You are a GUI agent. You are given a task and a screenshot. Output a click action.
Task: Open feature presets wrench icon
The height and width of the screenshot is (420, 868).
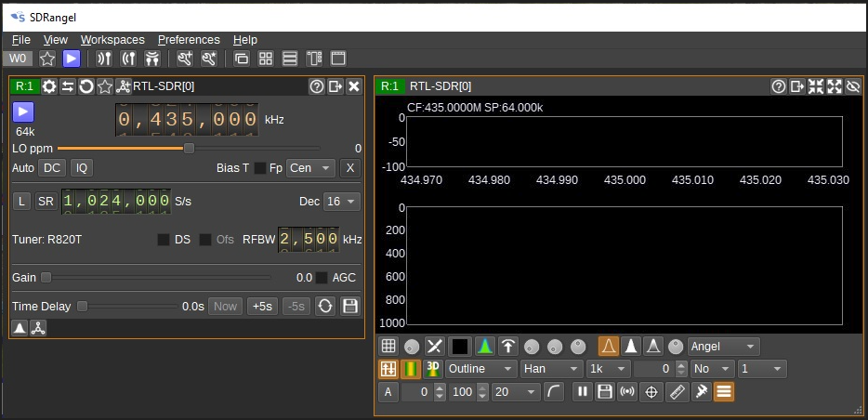click(x=209, y=59)
